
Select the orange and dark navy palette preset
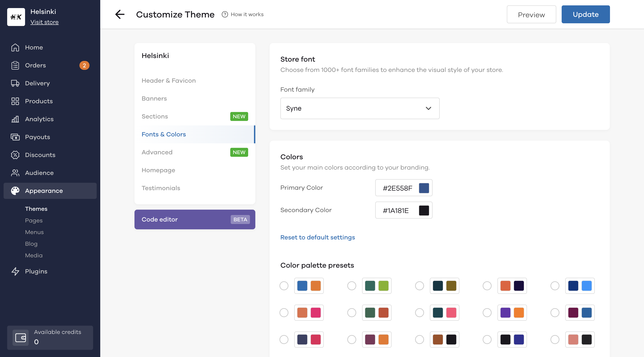coord(487,286)
